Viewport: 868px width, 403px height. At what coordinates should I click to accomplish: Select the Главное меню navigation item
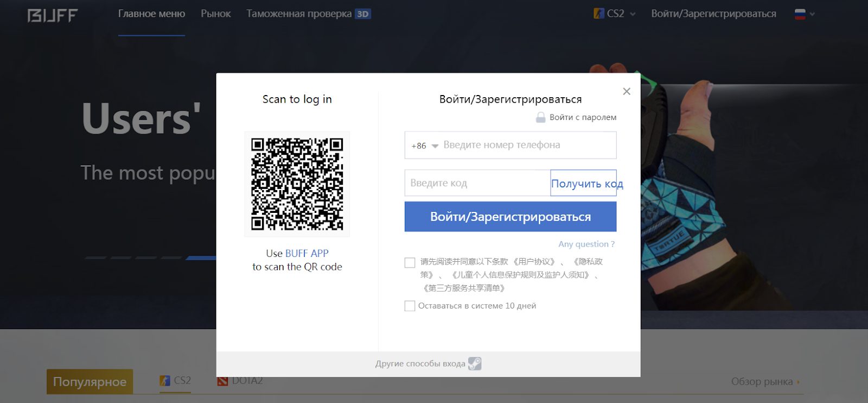click(151, 14)
